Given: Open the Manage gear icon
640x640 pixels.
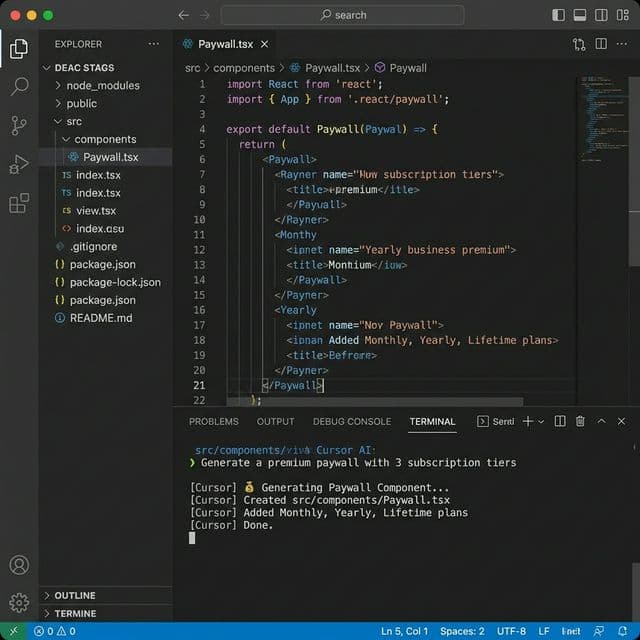Looking at the screenshot, I should pyautogui.click(x=19, y=602).
